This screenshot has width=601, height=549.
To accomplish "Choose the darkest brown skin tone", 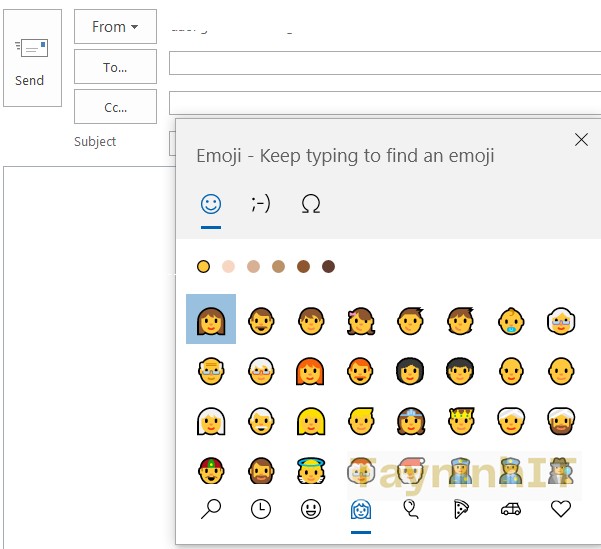I will click(x=328, y=266).
